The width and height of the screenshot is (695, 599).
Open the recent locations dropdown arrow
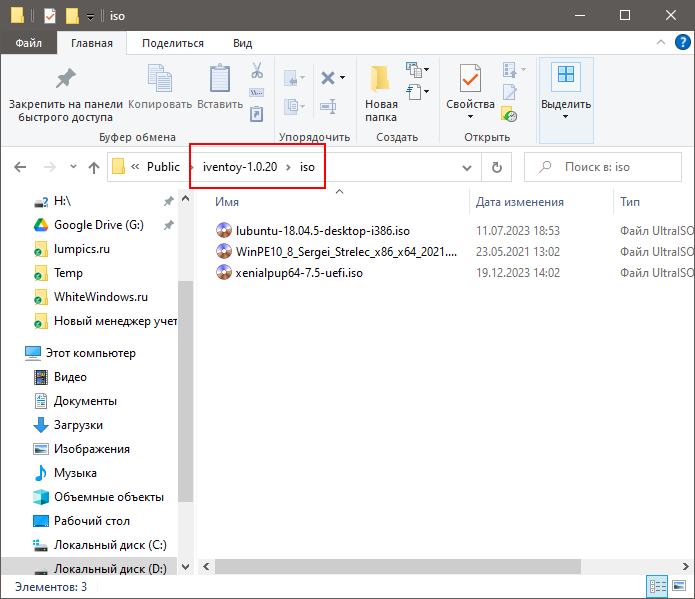point(73,167)
